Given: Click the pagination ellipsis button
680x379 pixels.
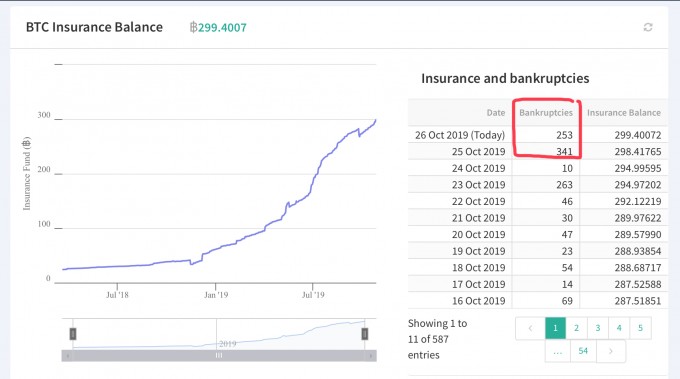Looking at the screenshot, I should click(558, 351).
